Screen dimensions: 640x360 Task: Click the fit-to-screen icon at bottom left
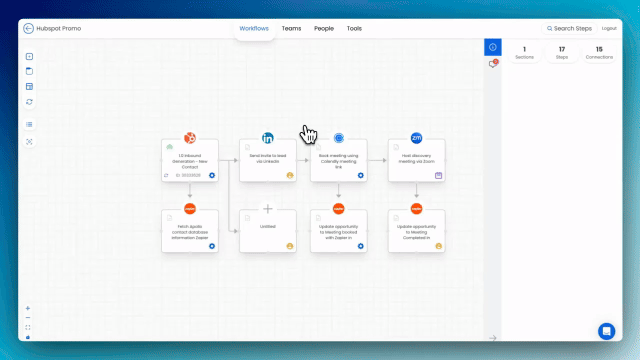coord(28,327)
